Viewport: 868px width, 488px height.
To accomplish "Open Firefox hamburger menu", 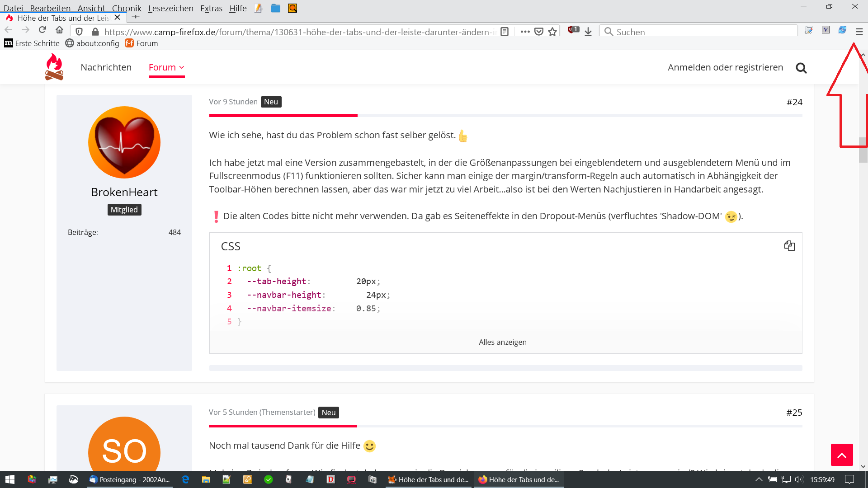I will point(859,32).
